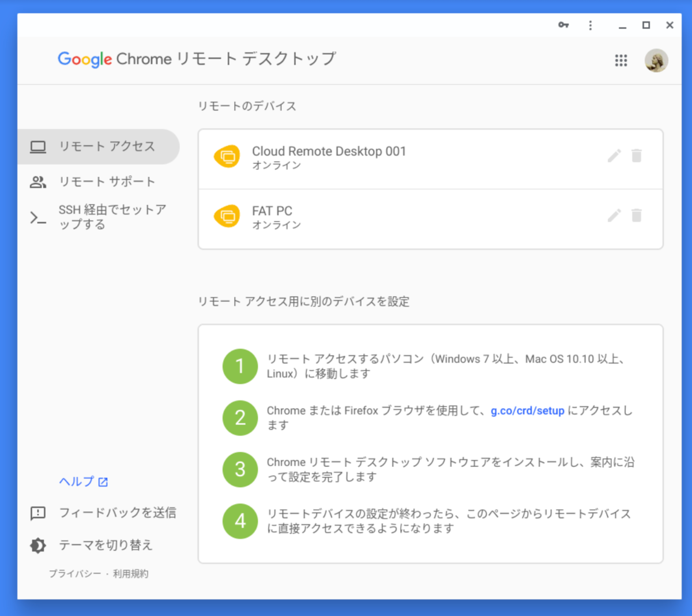Click the profile avatar picture
The height and width of the screenshot is (616, 692).
coord(656,61)
